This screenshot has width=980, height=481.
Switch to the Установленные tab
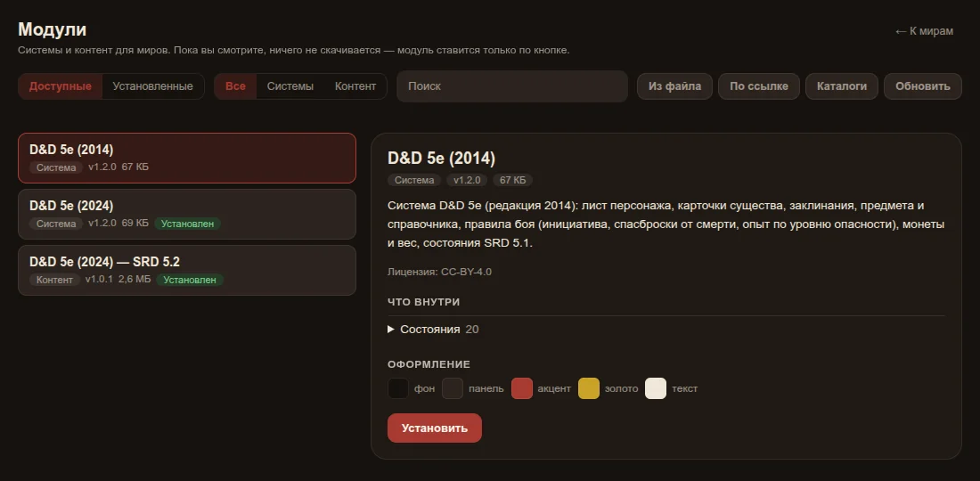tap(152, 86)
